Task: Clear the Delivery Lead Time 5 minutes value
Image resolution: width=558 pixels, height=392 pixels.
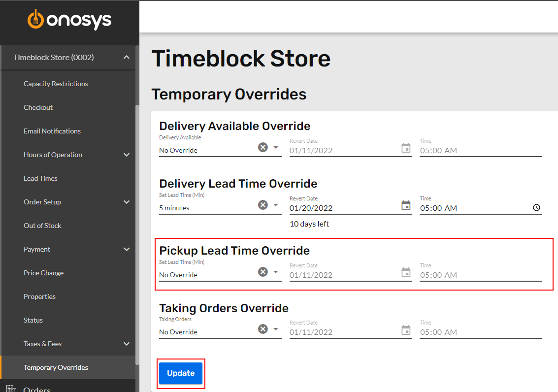Action: 263,205
